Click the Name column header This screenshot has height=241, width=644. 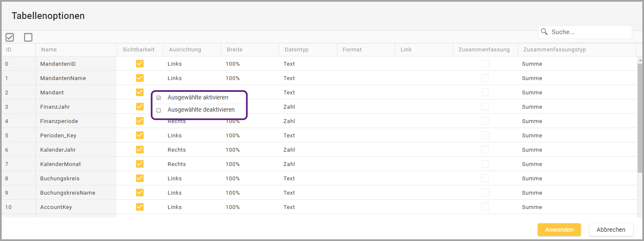coord(49,50)
